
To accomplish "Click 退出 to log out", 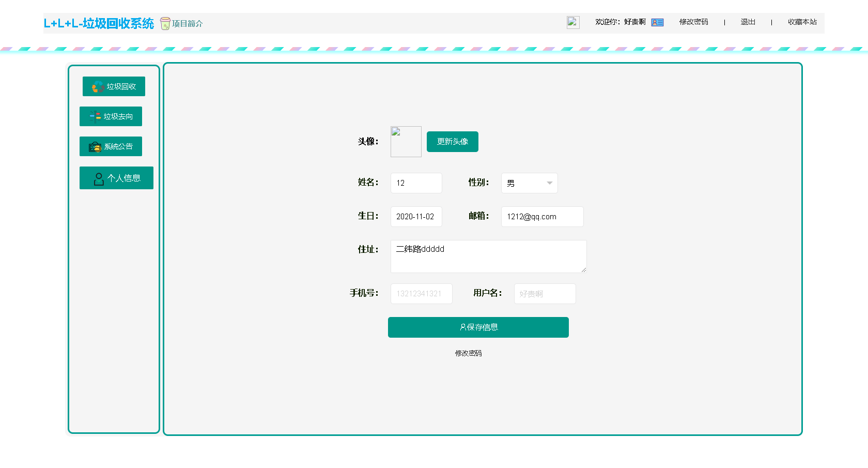I will [748, 22].
